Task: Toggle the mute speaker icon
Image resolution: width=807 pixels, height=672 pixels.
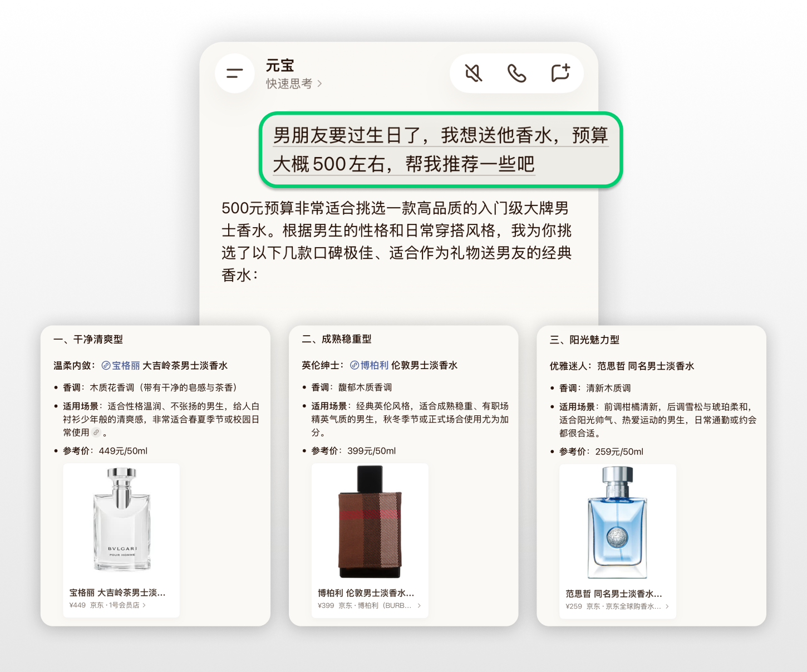Action: (x=474, y=73)
